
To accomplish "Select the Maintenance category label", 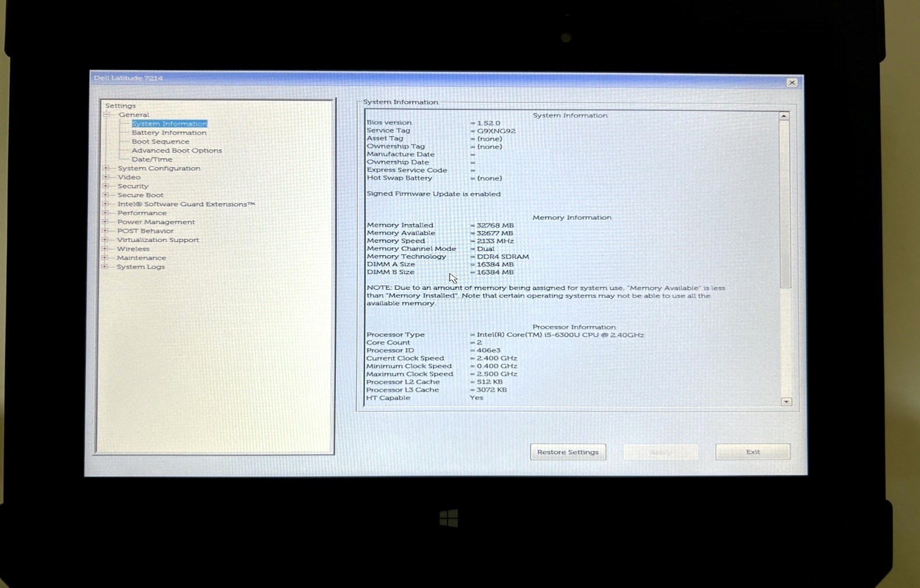I will click(141, 258).
